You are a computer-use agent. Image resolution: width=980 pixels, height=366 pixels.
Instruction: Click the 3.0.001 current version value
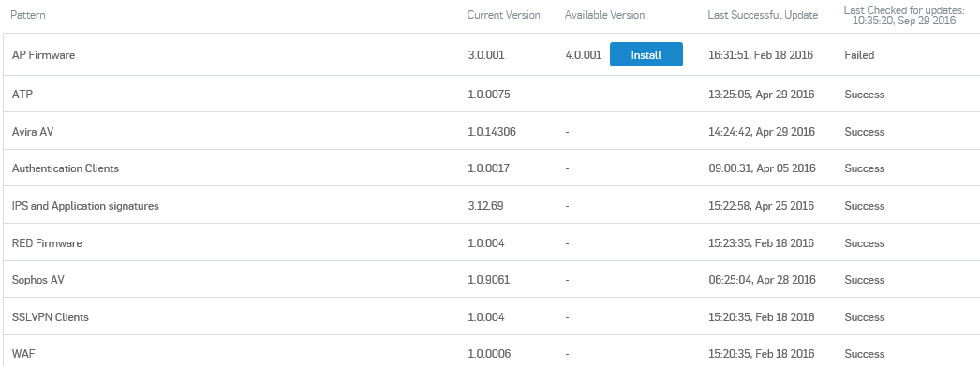[485, 55]
